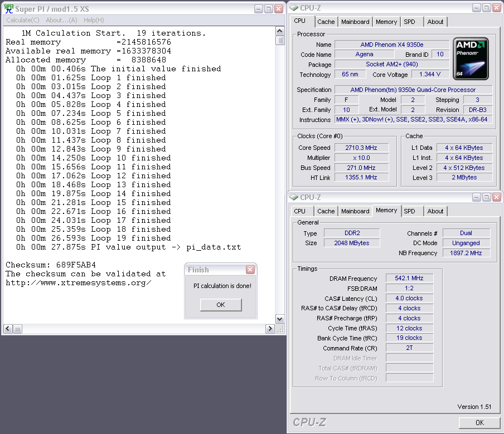Click the Revision value DR-B3
504x434 pixels.
(x=478, y=110)
